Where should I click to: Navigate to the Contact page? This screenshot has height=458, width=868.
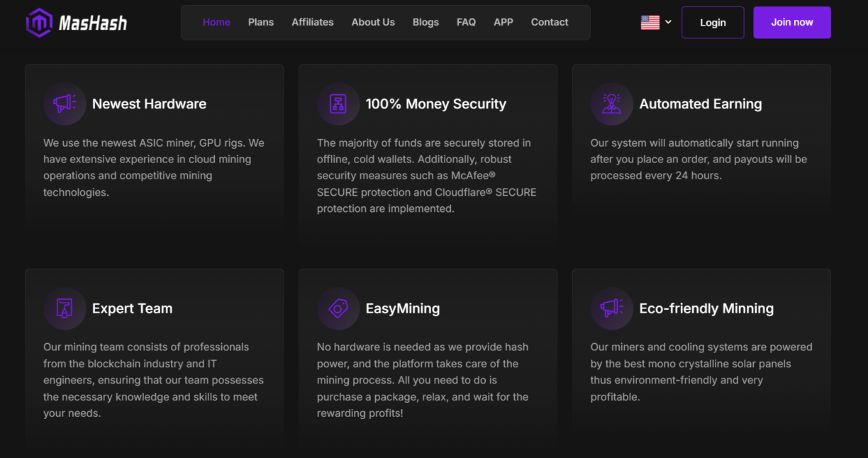click(550, 22)
